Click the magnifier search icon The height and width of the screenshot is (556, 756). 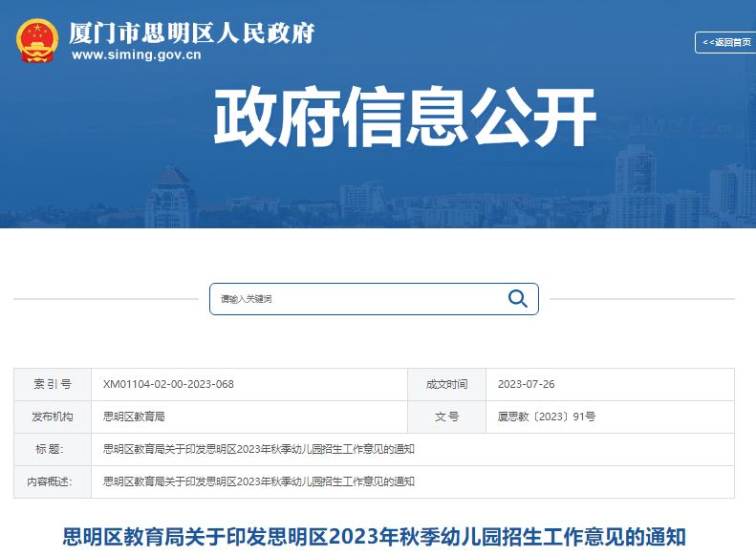point(517,299)
